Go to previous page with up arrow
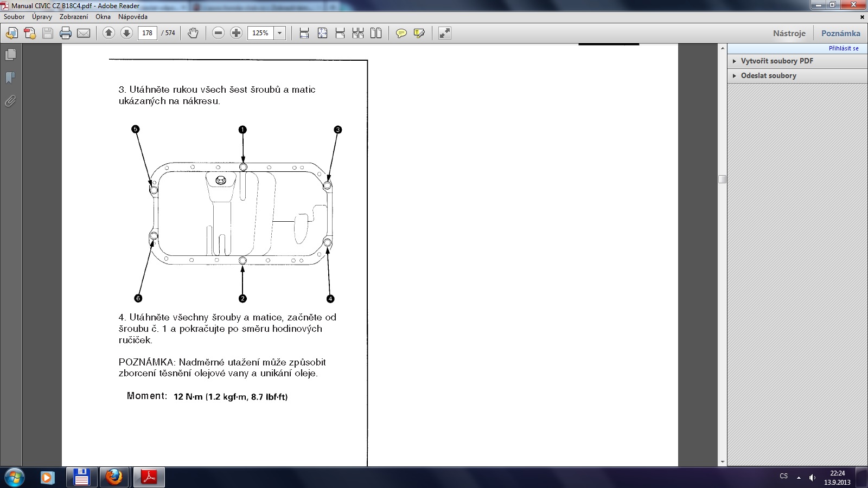 pyautogui.click(x=108, y=33)
